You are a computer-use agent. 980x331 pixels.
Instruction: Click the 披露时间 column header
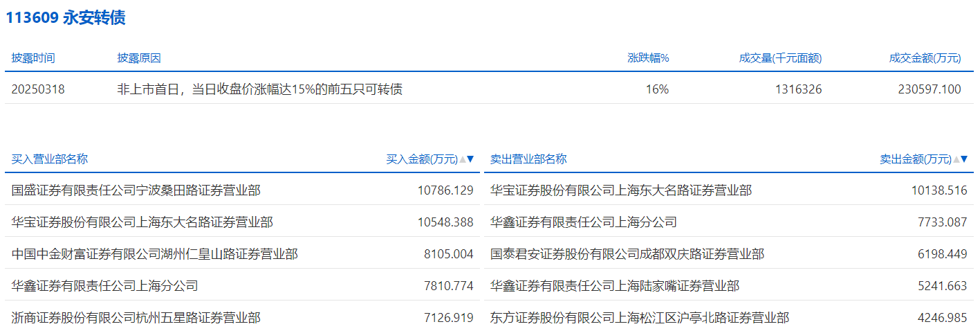(x=33, y=58)
